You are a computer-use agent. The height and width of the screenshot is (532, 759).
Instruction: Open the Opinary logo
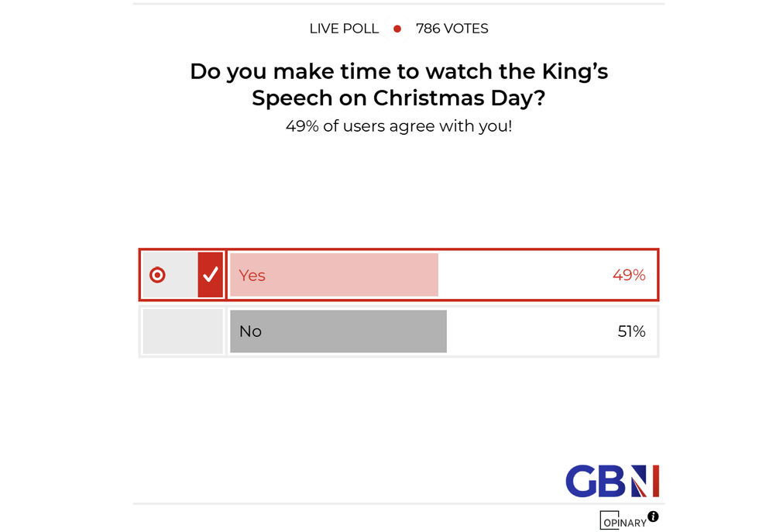click(623, 521)
